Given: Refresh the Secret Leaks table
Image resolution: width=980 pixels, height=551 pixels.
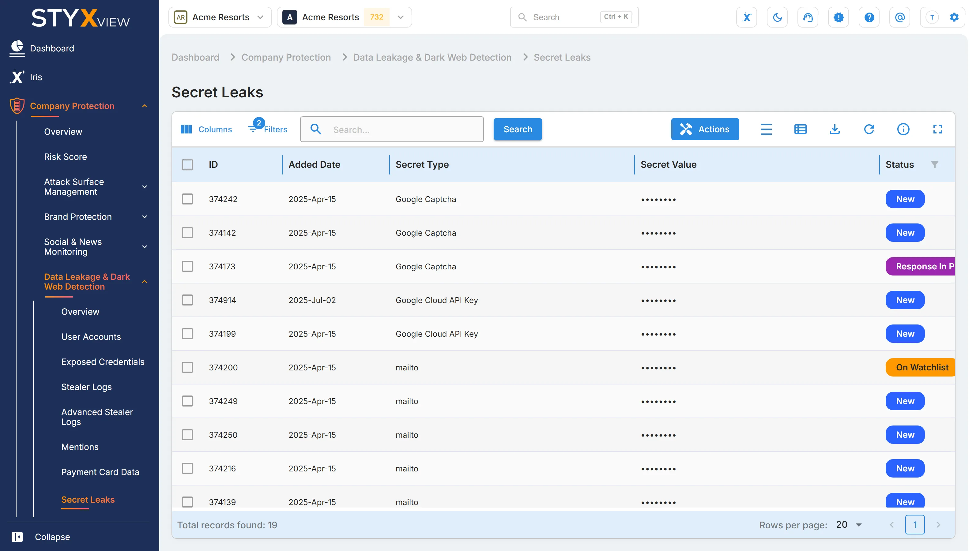Looking at the screenshot, I should (x=869, y=129).
